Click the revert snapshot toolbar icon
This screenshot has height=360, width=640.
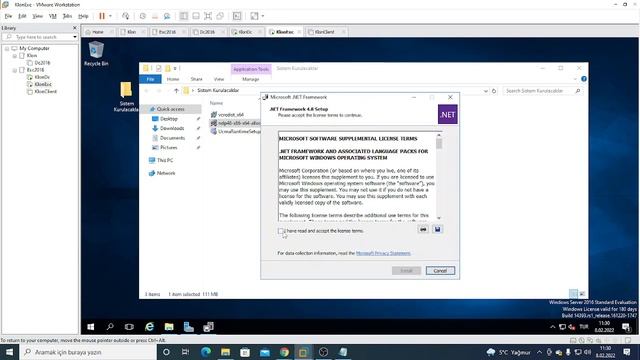click(x=155, y=16)
